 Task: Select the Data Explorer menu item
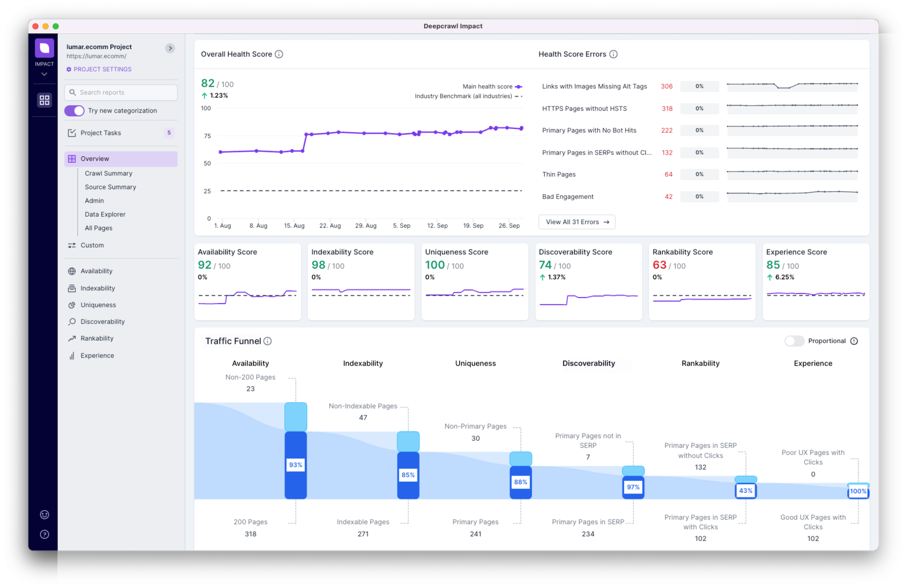[x=105, y=214]
